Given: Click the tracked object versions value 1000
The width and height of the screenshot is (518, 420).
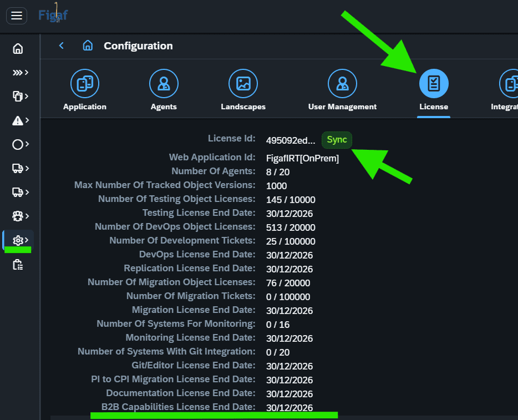Looking at the screenshot, I should click(x=276, y=186).
